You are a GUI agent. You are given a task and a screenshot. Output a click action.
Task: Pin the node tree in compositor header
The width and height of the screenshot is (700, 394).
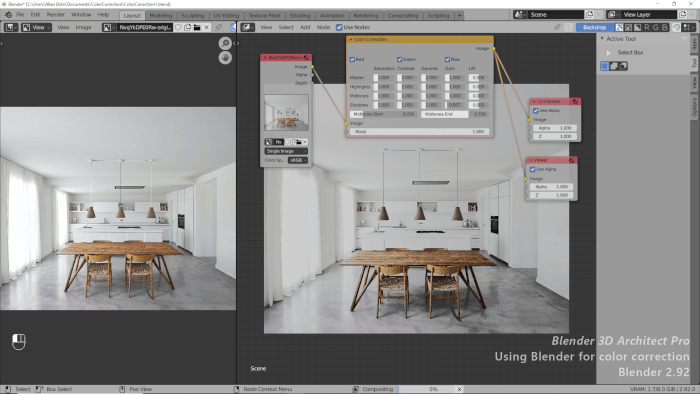[x=557, y=27]
